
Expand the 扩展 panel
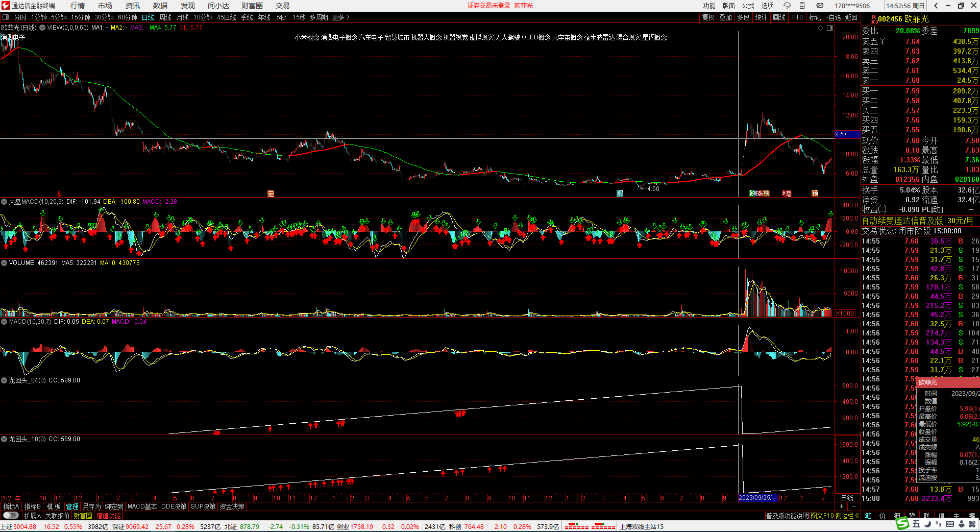tap(32, 516)
